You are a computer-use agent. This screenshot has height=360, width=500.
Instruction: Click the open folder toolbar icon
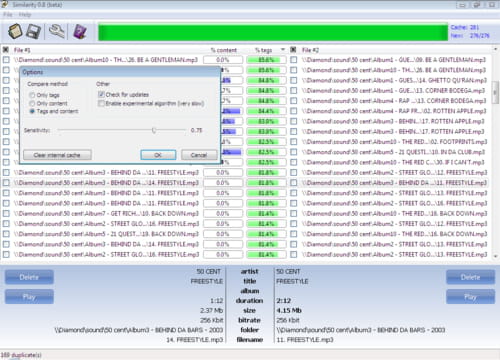click(x=15, y=31)
